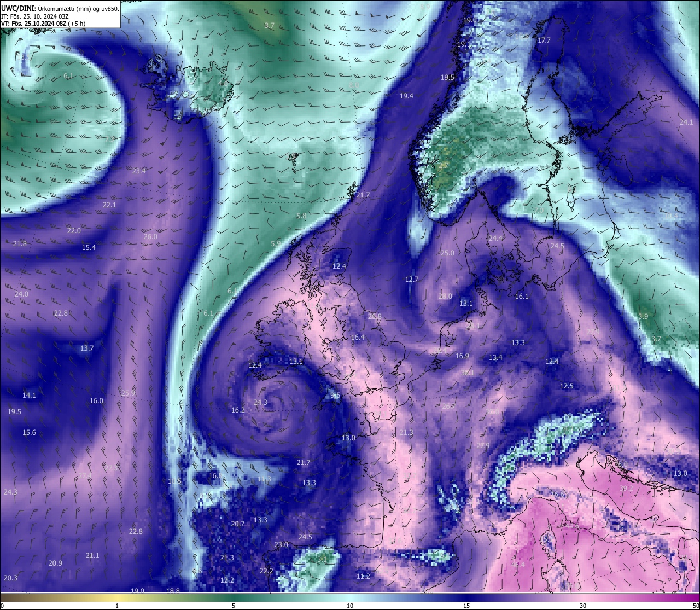Image resolution: width=700 pixels, height=610 pixels.
Task: Click the 15.4 value label
Action: [x=89, y=247]
